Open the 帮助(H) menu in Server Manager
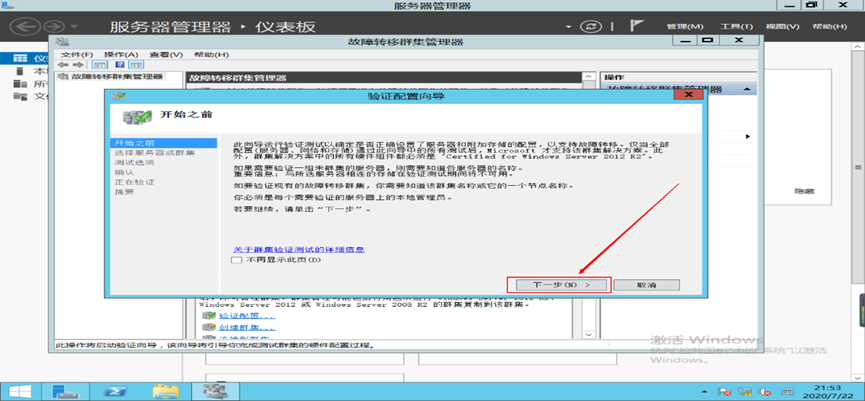 [x=830, y=26]
